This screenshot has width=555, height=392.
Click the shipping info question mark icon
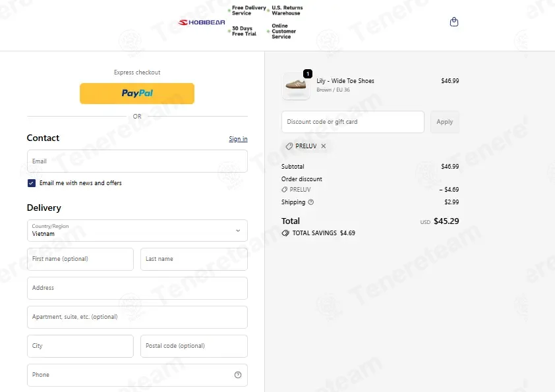point(310,202)
